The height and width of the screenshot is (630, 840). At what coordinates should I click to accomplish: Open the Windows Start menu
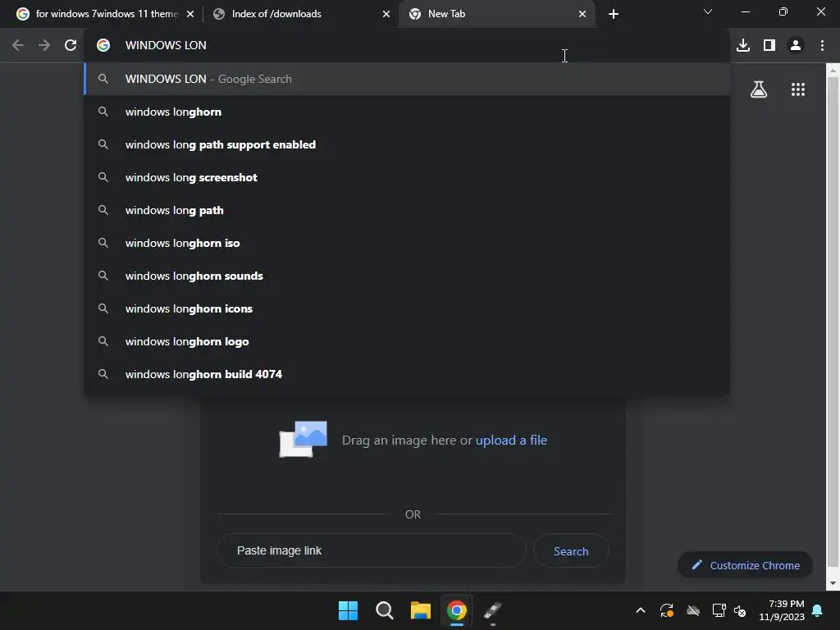(348, 610)
